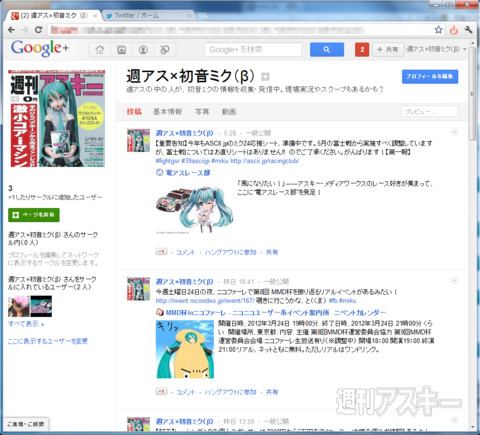
Task: Click the profile preview input field
Action: tap(430, 111)
